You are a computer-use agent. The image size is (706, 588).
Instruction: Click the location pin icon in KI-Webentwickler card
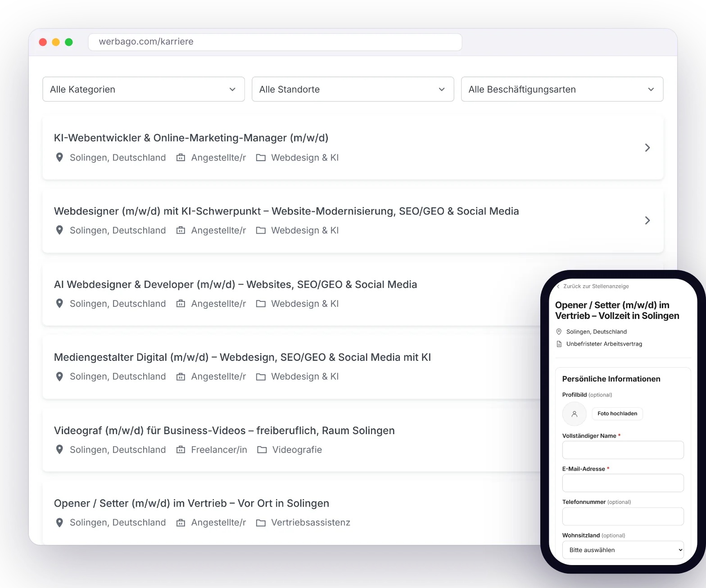click(59, 157)
